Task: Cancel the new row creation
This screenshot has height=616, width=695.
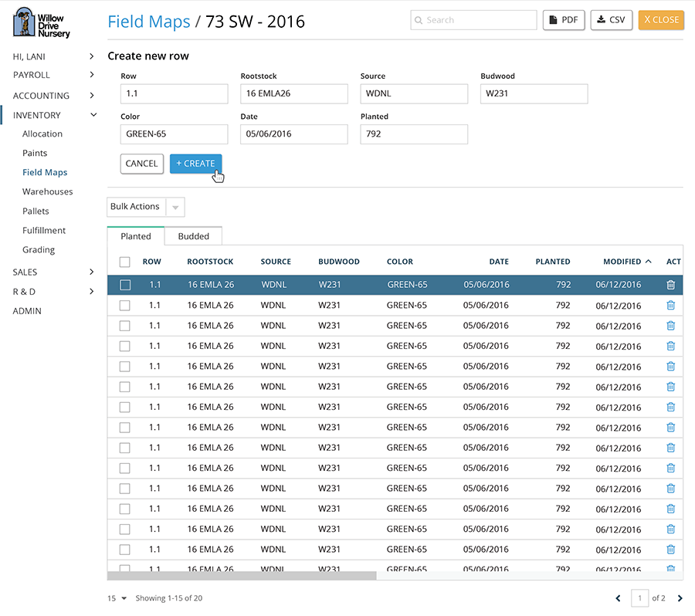Action: [x=141, y=164]
